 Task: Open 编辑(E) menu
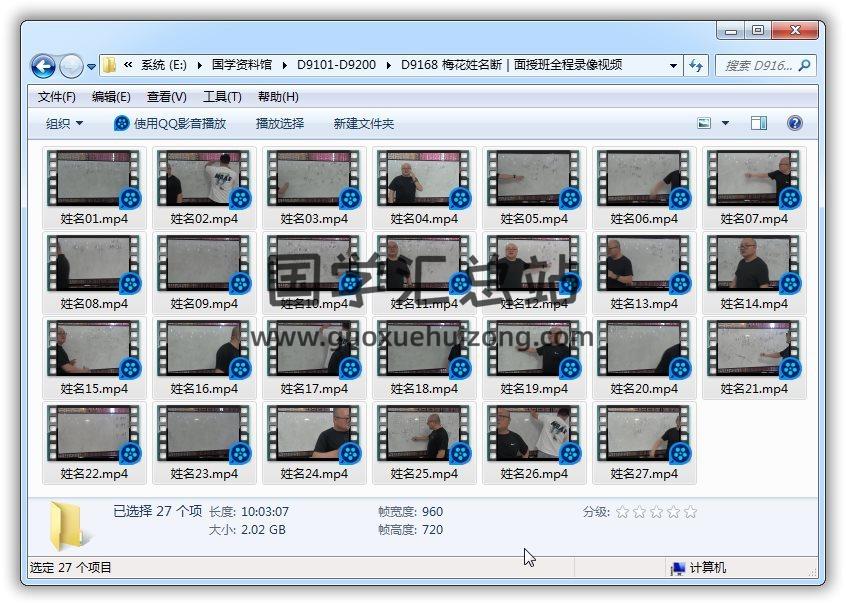tap(111, 97)
